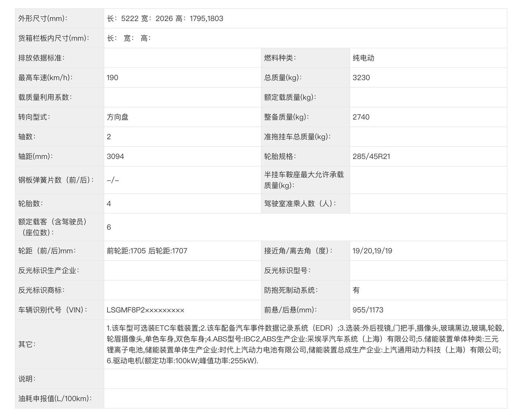Select the 燃料种类 value 纯电动

point(363,58)
